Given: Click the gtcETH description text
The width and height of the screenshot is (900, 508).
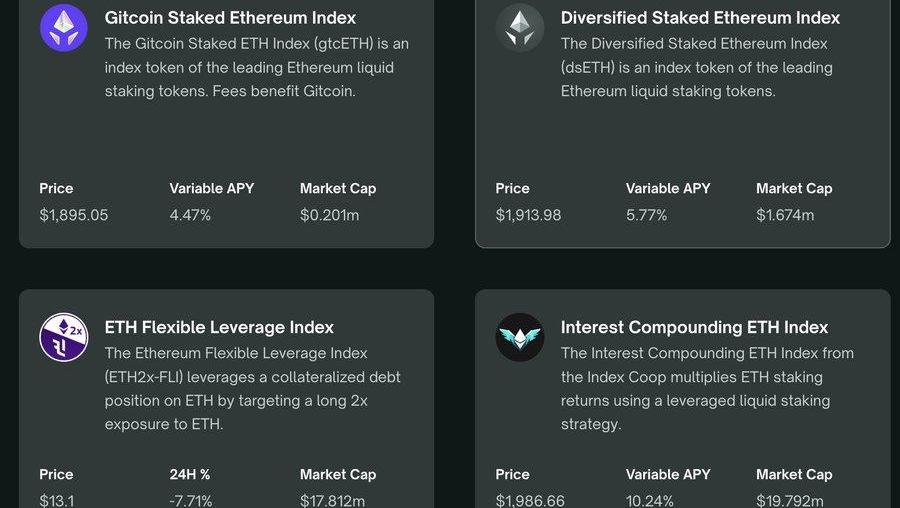Looking at the screenshot, I should 256,67.
